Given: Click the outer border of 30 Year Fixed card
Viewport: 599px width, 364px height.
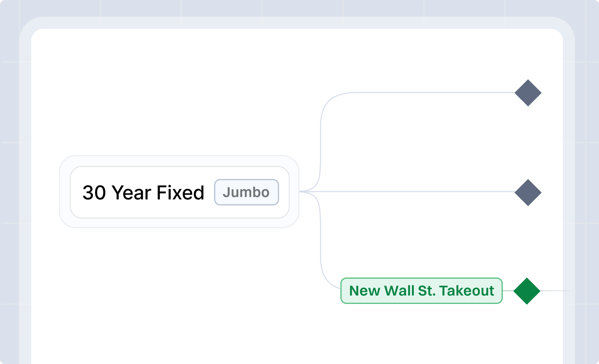Looking at the screenshot, I should tap(179, 156).
